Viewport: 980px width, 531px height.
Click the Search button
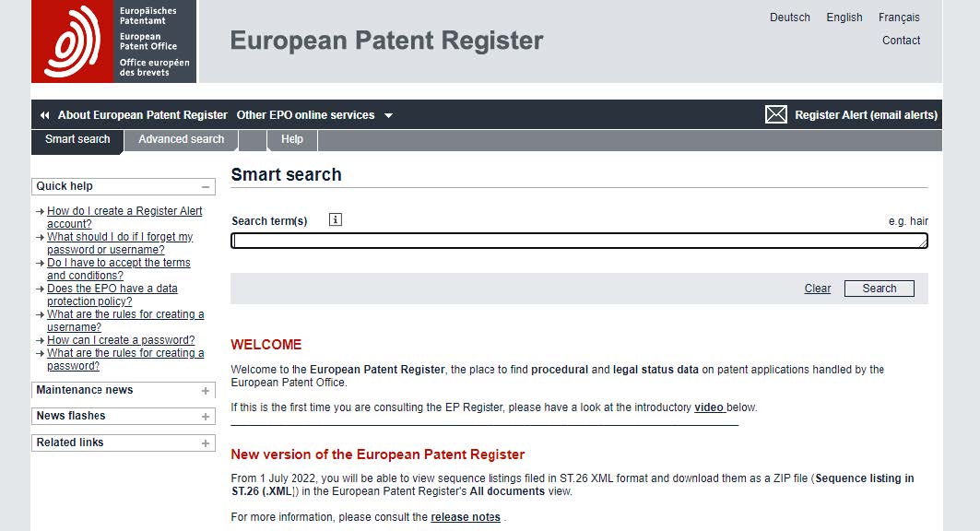879,288
